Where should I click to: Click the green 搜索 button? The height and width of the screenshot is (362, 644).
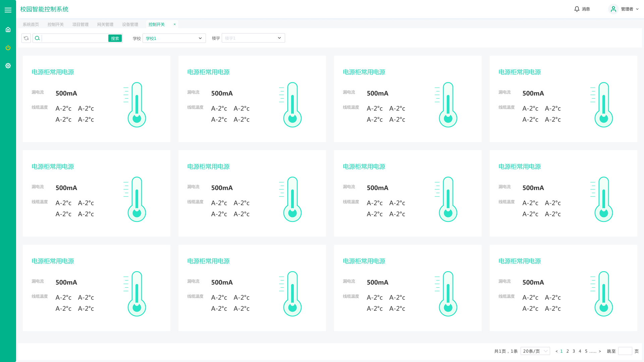point(115,38)
